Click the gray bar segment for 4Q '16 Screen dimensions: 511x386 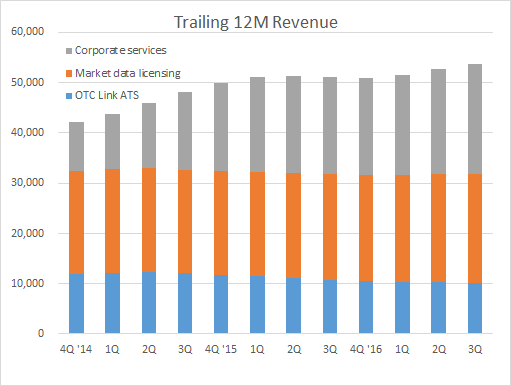[x=366, y=127]
